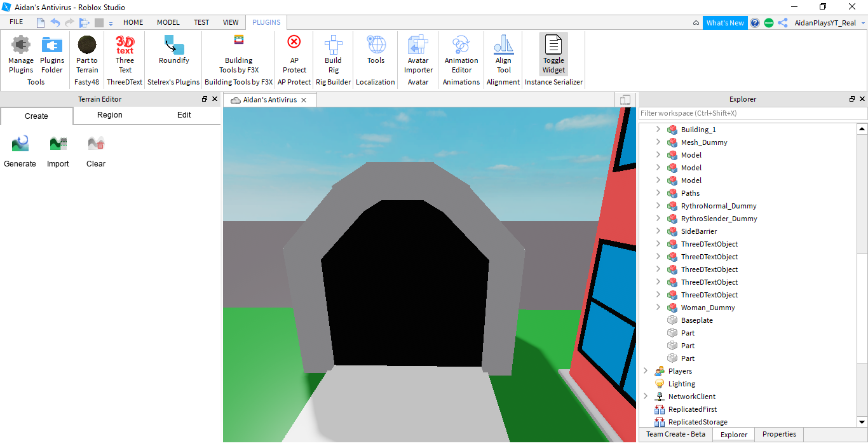Expand the RythroNormal_Dummy item
868x448 pixels.
(x=658, y=205)
